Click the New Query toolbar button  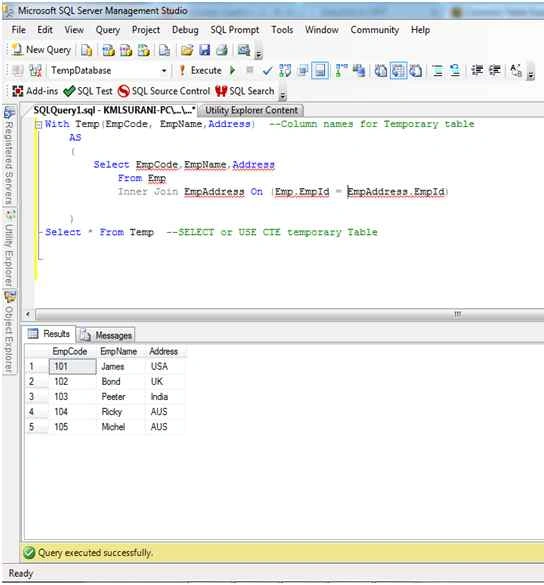(x=41, y=50)
